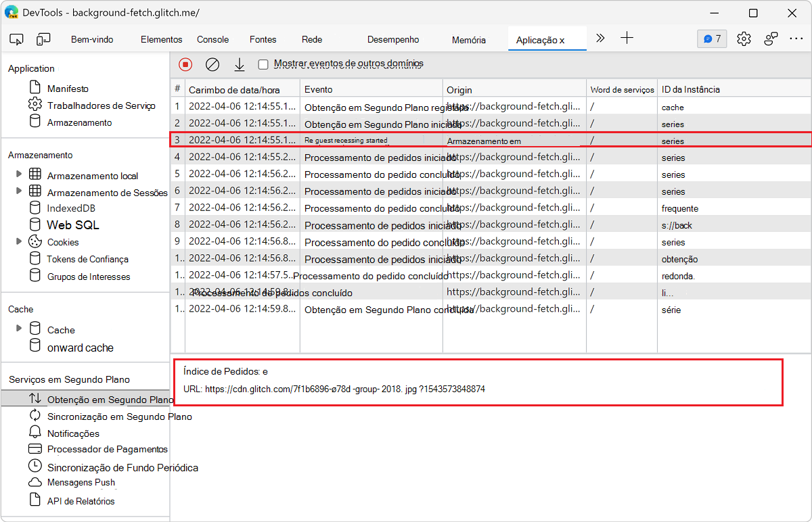Stop recording background fetch events
The image size is (812, 522).
point(185,64)
